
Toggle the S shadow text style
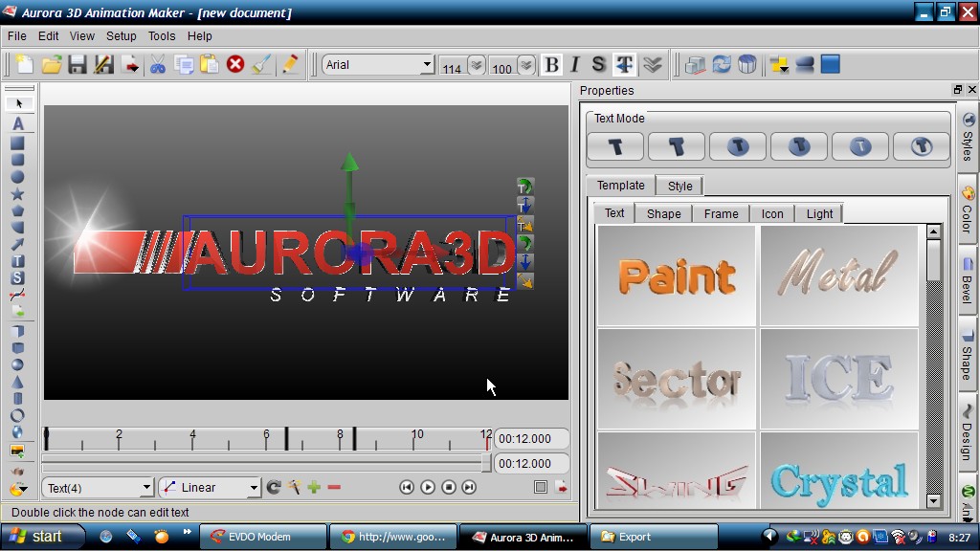point(599,64)
